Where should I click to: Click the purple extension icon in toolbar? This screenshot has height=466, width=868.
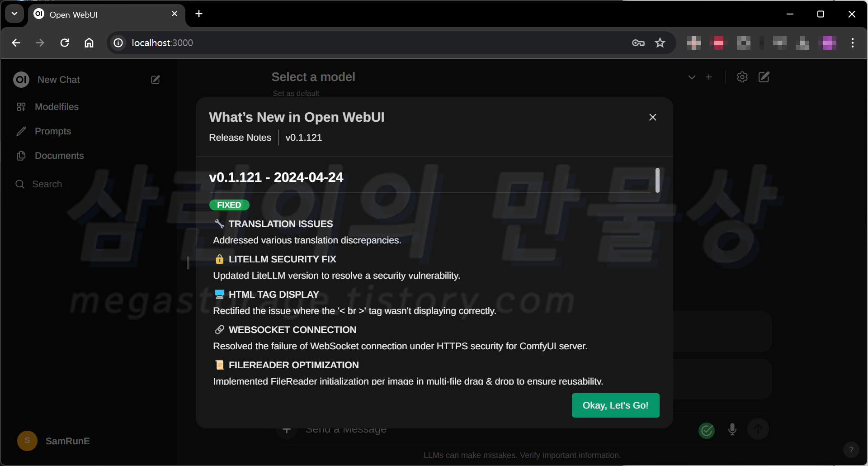point(829,43)
